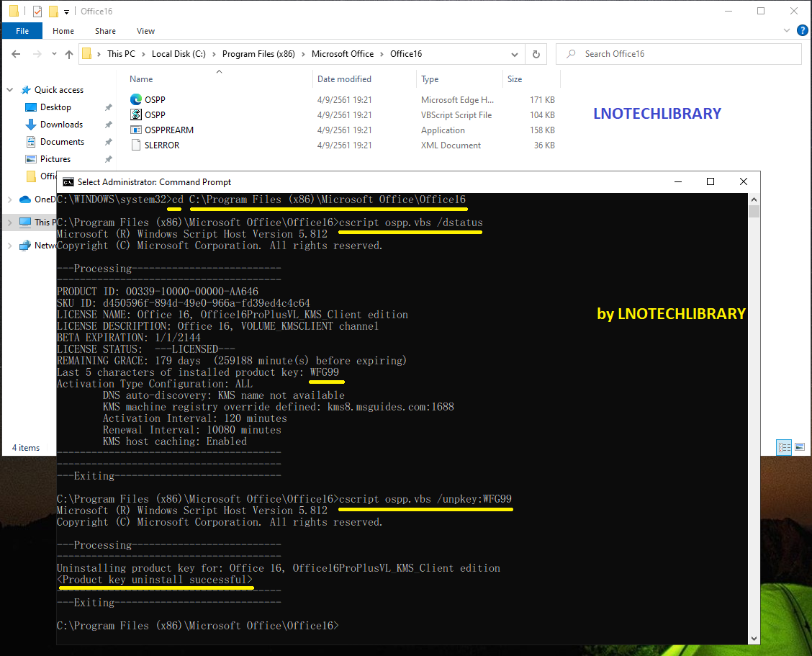The image size is (812, 656).
Task: Open Downloads in Quick access
Action: coord(62,125)
